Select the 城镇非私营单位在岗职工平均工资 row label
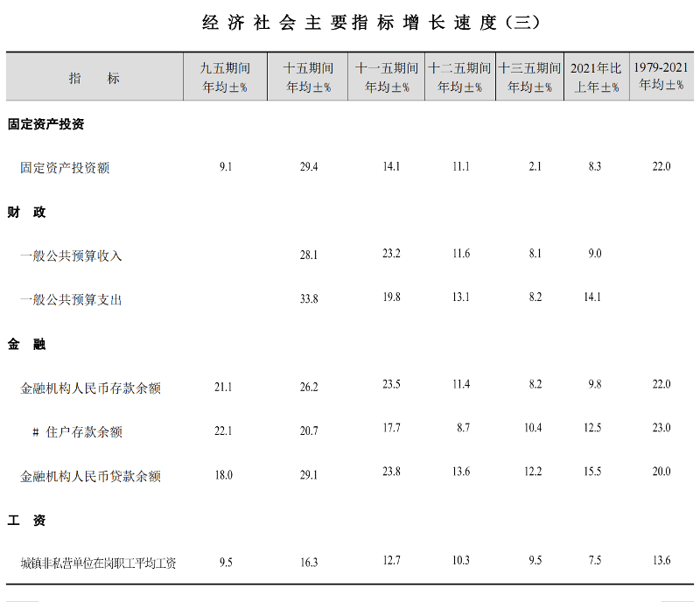 (98, 563)
